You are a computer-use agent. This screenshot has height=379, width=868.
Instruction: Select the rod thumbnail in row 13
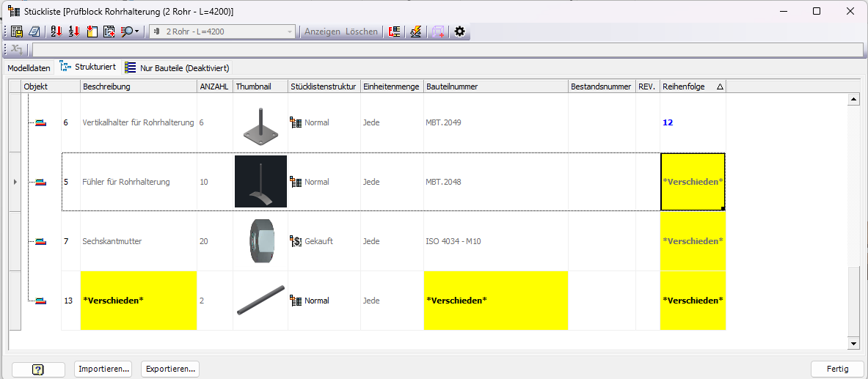pyautogui.click(x=260, y=301)
